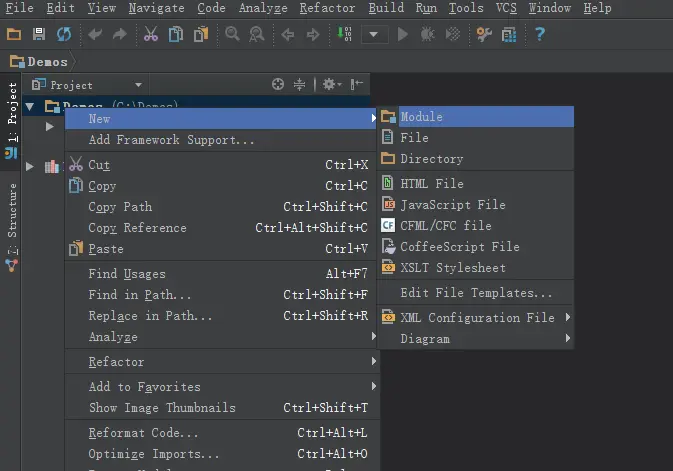Click the Undo arrow icon
Viewport: 673px width, 471px height.
95,34
